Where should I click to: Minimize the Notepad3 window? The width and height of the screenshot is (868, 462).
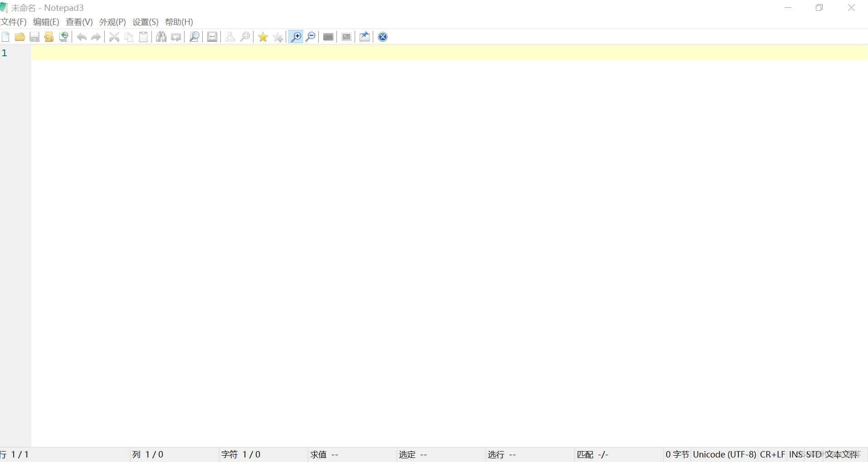(788, 8)
